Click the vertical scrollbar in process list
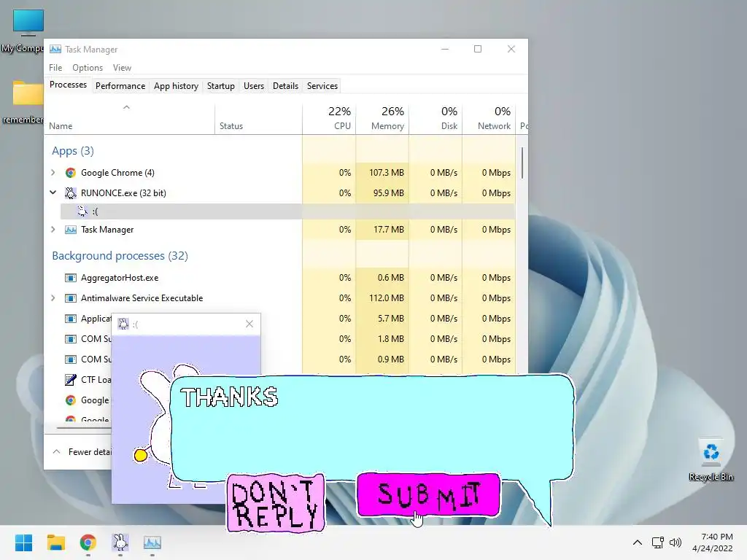The height and width of the screenshot is (560, 747). 522,163
